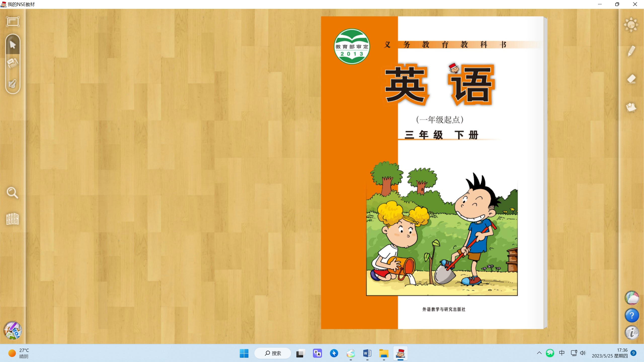Image resolution: width=644 pixels, height=362 pixels.
Task: Select the eraser tool
Action: coord(631,79)
